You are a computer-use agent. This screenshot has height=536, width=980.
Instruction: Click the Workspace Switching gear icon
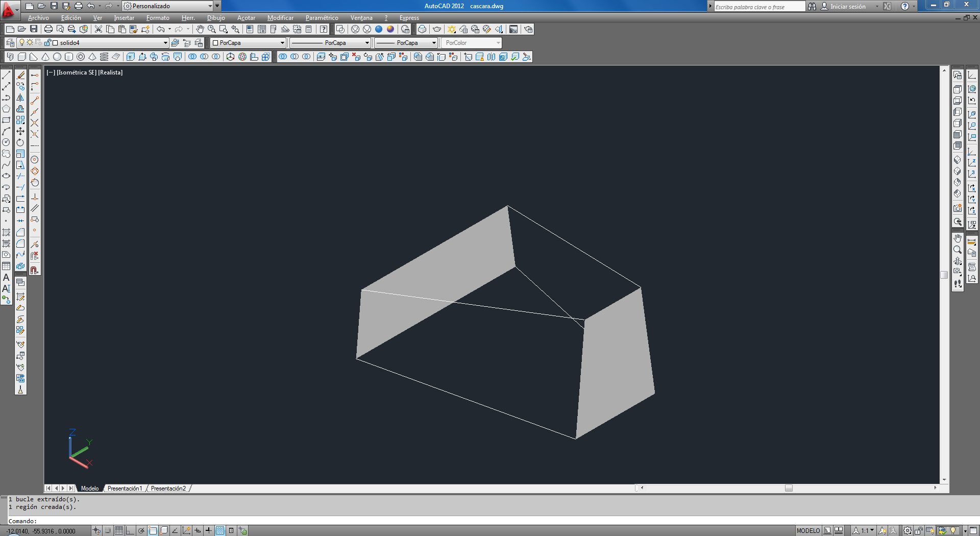pyautogui.click(x=908, y=530)
